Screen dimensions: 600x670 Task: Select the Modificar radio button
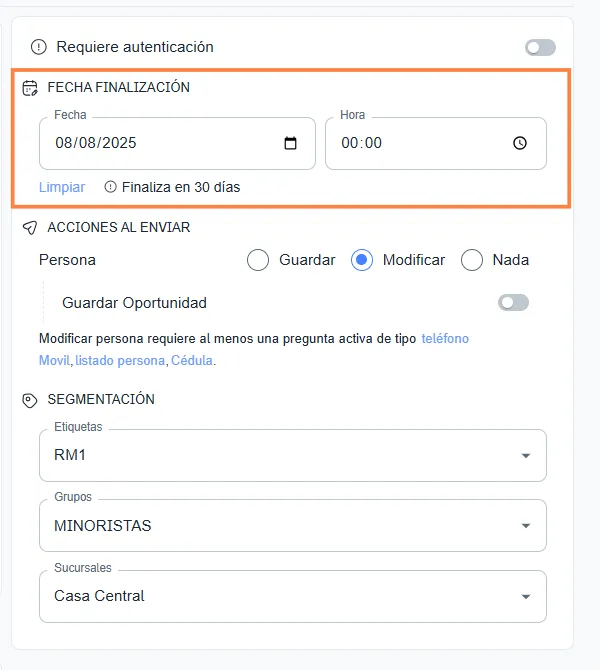pyautogui.click(x=362, y=260)
